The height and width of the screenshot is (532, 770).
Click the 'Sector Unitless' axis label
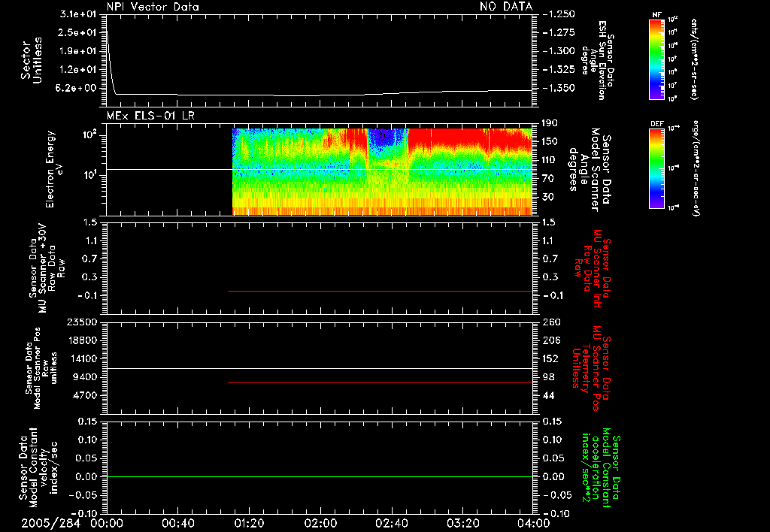tap(32, 60)
